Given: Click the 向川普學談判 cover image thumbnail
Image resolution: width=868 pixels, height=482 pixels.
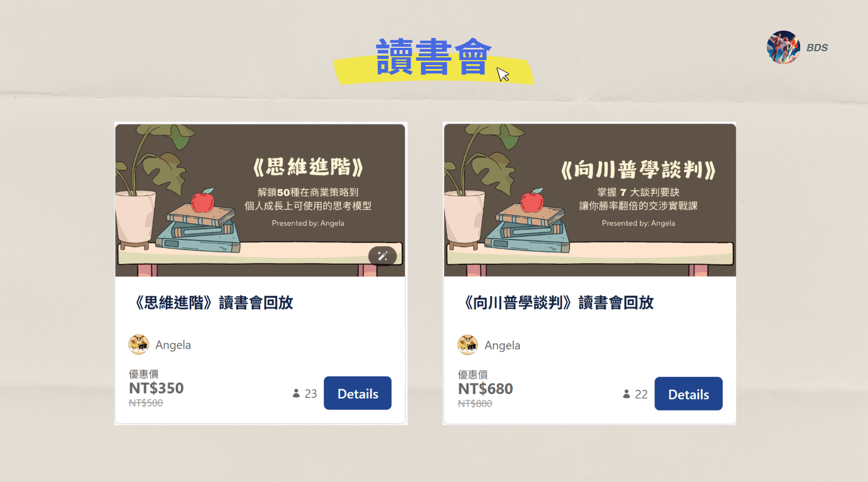Looking at the screenshot, I should pyautogui.click(x=590, y=200).
